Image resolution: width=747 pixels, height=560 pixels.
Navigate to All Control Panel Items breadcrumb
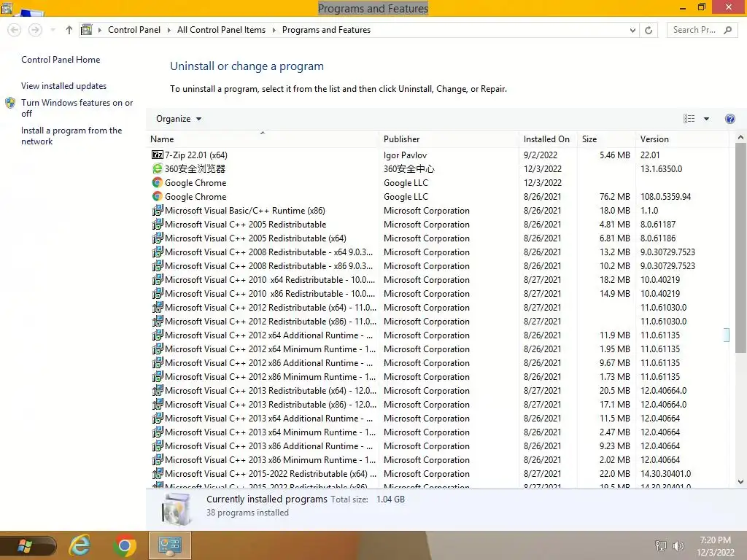pyautogui.click(x=221, y=30)
